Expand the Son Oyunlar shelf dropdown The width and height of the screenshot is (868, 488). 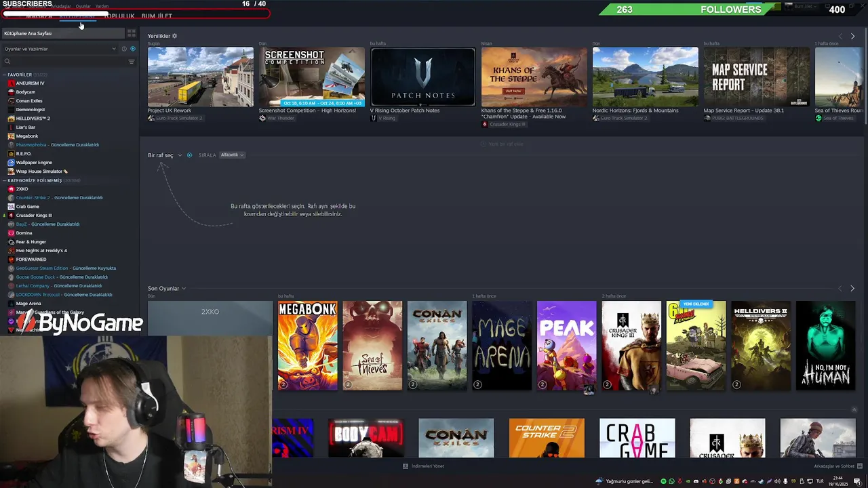[x=167, y=289]
